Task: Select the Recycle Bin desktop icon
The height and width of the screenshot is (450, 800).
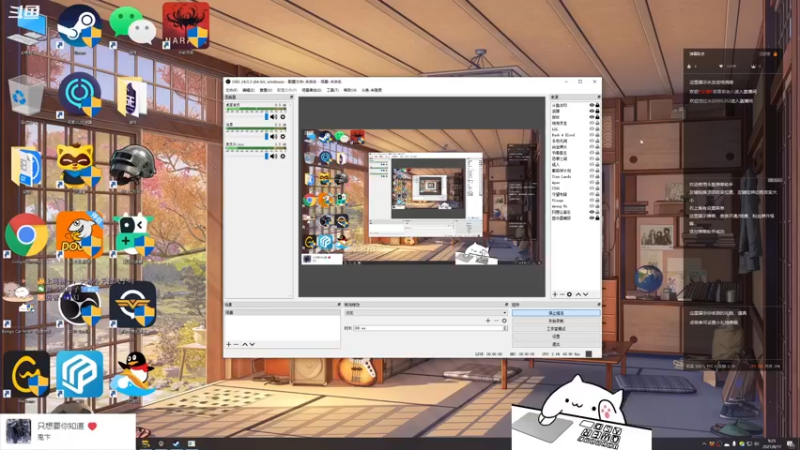Action: (x=27, y=95)
